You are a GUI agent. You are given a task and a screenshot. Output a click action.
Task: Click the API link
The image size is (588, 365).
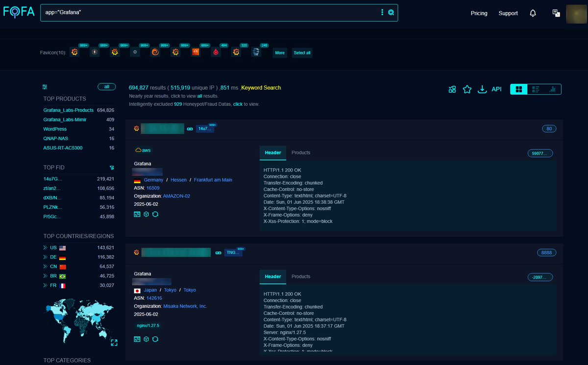tap(496, 89)
